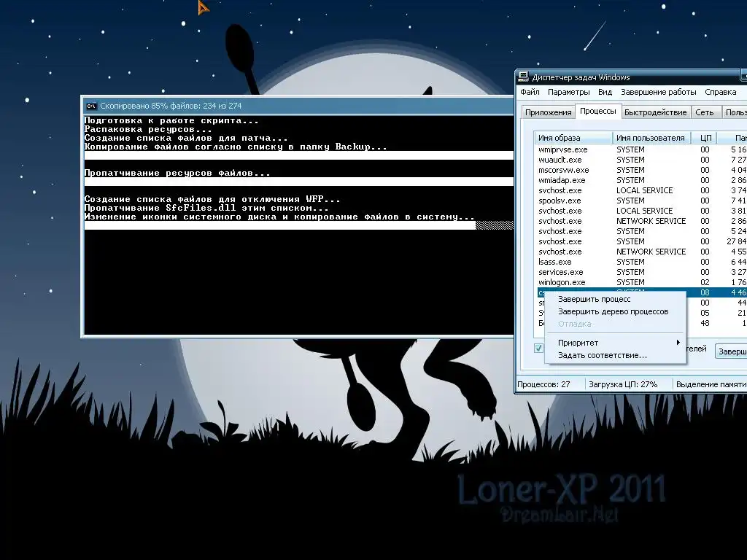Click Выделение памяти status bar entry

pyautogui.click(x=711, y=384)
